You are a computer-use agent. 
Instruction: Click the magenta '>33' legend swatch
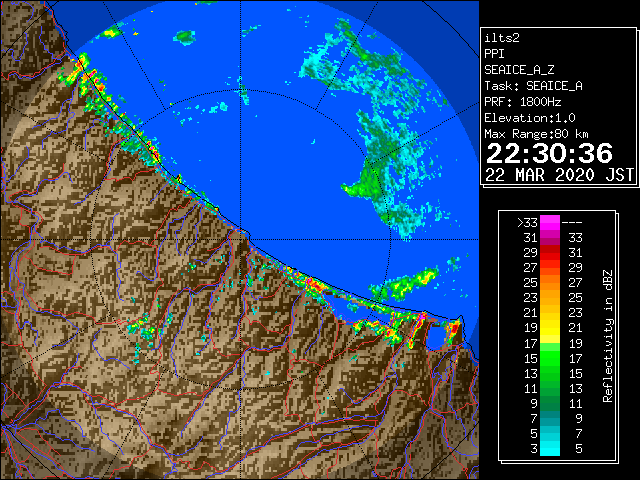coord(550,222)
